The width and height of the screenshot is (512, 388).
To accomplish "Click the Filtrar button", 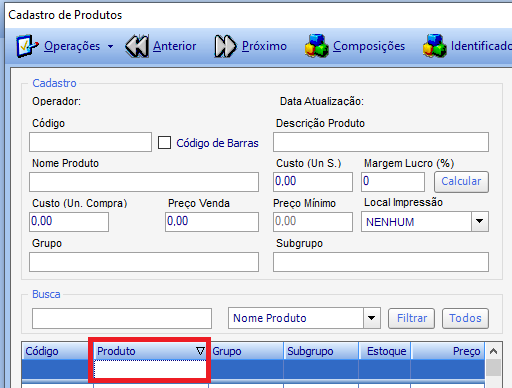I will 412,318.
